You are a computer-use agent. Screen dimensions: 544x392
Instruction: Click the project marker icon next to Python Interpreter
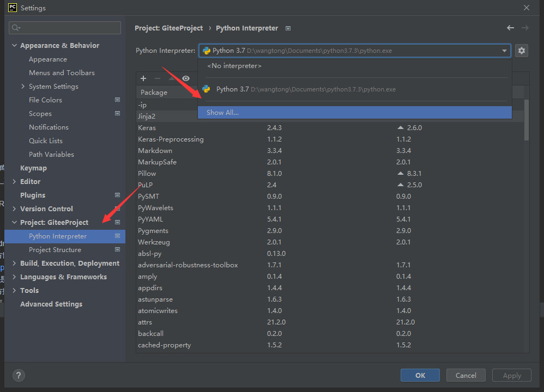click(x=117, y=236)
